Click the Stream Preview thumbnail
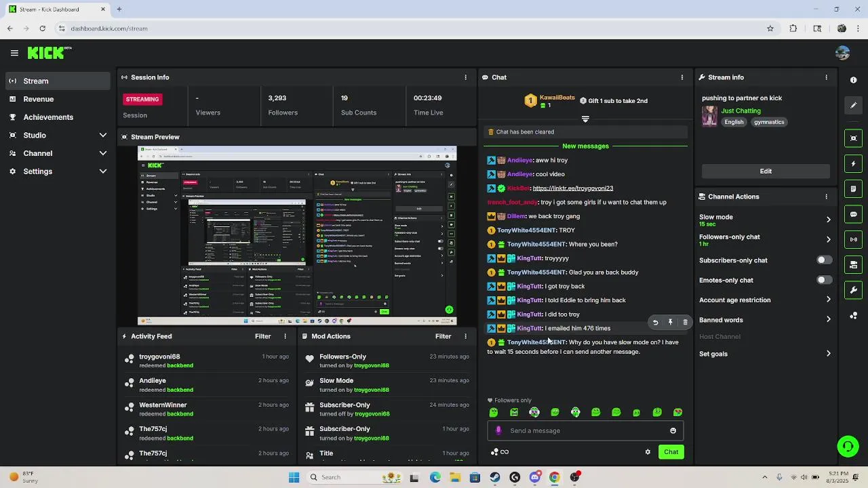 point(297,236)
